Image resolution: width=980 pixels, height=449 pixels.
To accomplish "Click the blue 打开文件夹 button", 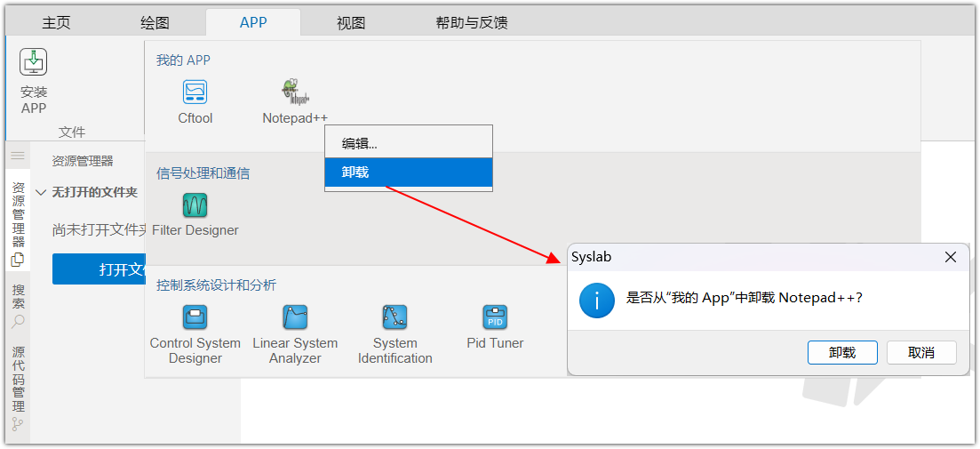I will pyautogui.click(x=99, y=269).
